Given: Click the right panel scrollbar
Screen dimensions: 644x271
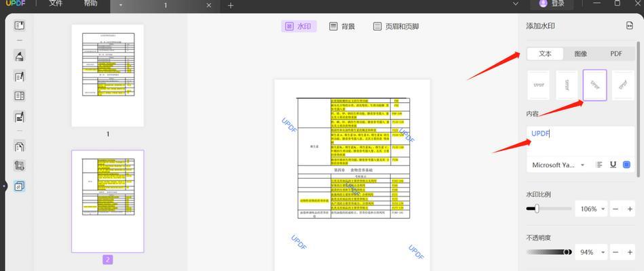Looking at the screenshot, I should point(638,108).
